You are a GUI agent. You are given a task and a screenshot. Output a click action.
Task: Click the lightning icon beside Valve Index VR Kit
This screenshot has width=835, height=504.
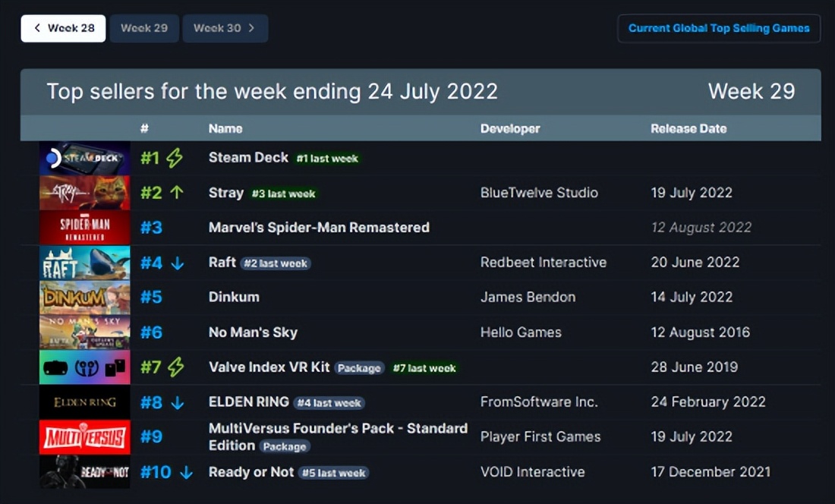[x=175, y=367]
